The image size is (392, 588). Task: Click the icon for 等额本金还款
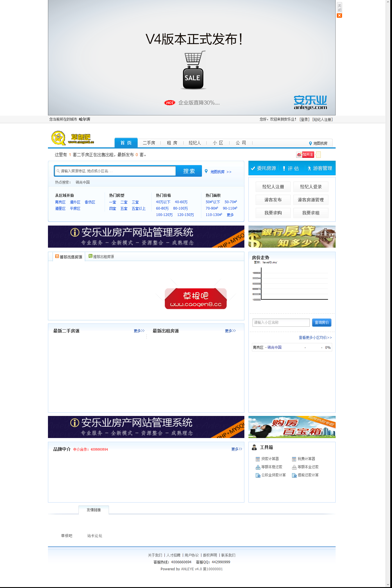pyautogui.click(x=294, y=467)
